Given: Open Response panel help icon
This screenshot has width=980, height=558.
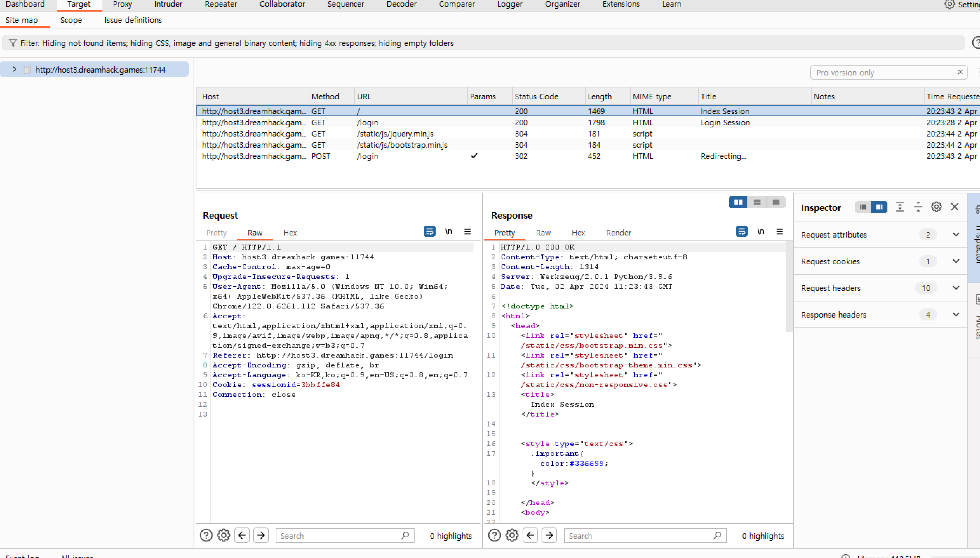Looking at the screenshot, I should [494, 535].
